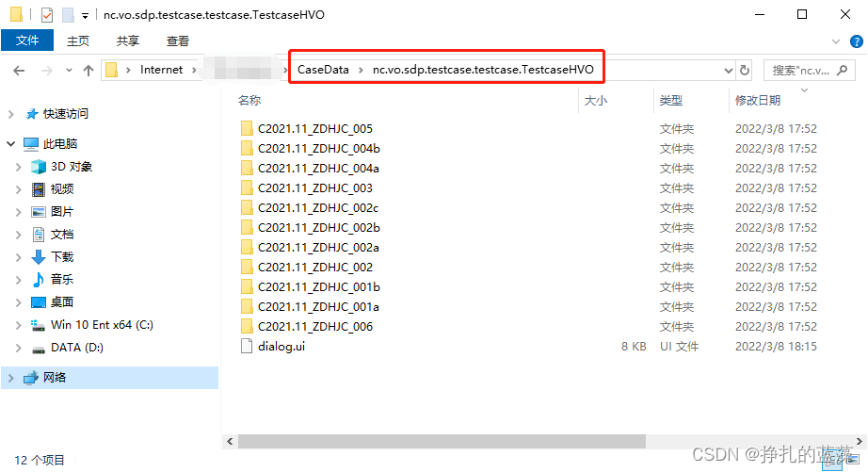Click the new folder quick access icon

pyautogui.click(x=68, y=15)
